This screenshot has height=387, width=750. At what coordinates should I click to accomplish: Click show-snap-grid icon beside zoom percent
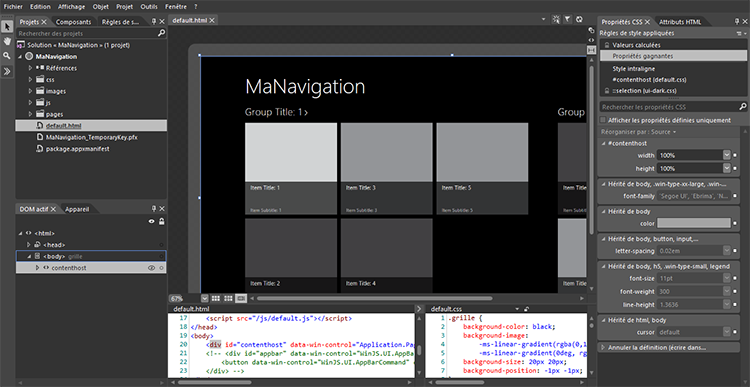[216, 298]
